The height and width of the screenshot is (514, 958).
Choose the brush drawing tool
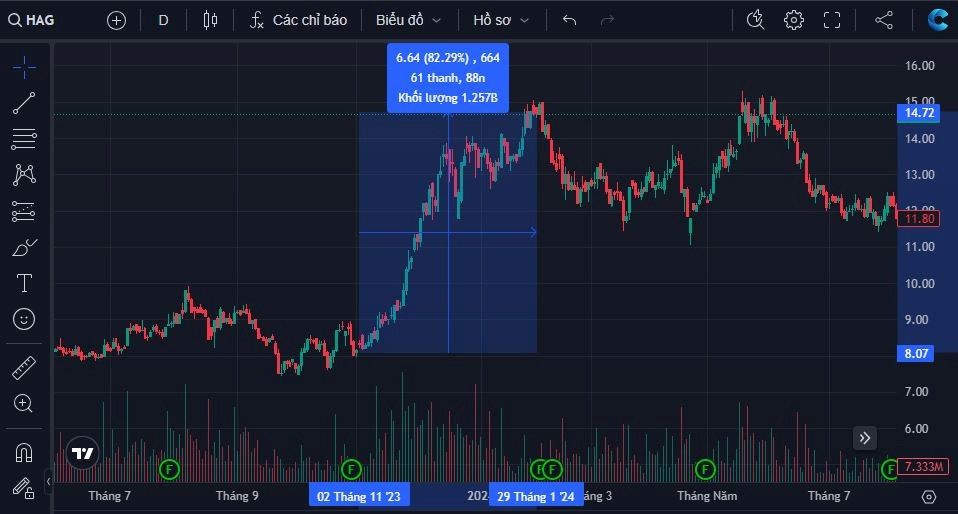click(x=24, y=248)
